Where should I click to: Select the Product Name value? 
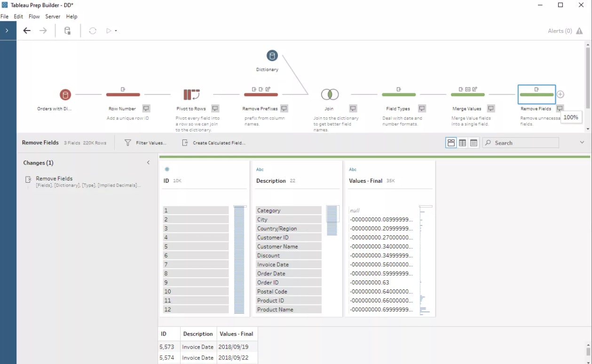[289, 310]
